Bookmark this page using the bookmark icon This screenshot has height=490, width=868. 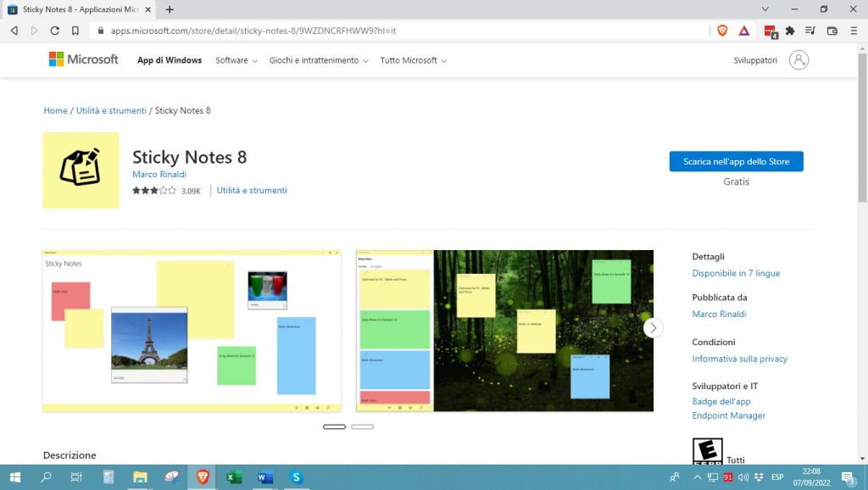[75, 31]
